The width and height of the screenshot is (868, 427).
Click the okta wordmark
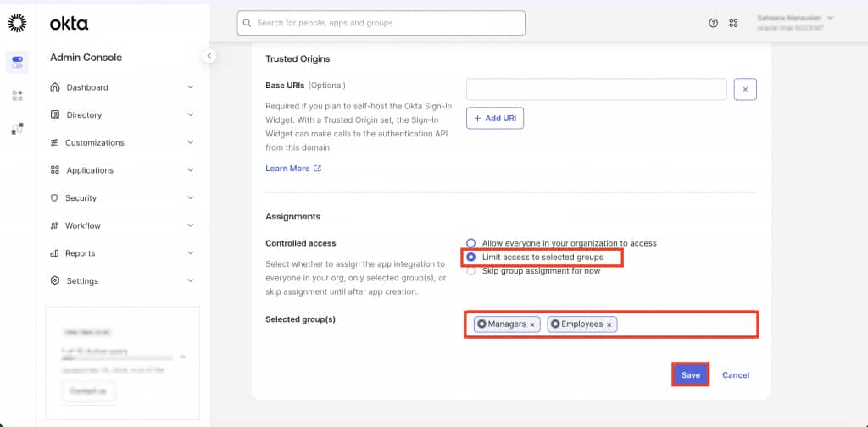pyautogui.click(x=69, y=23)
